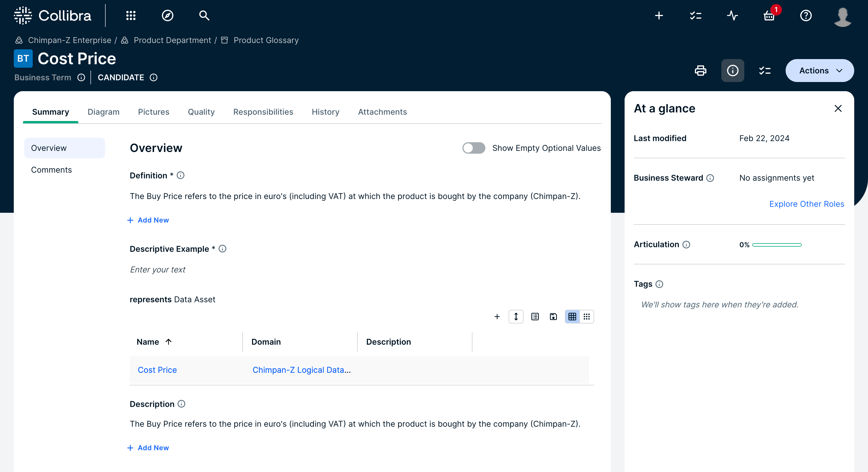The height and width of the screenshot is (472, 868).
Task: Click the Description column header
Action: pyautogui.click(x=389, y=342)
